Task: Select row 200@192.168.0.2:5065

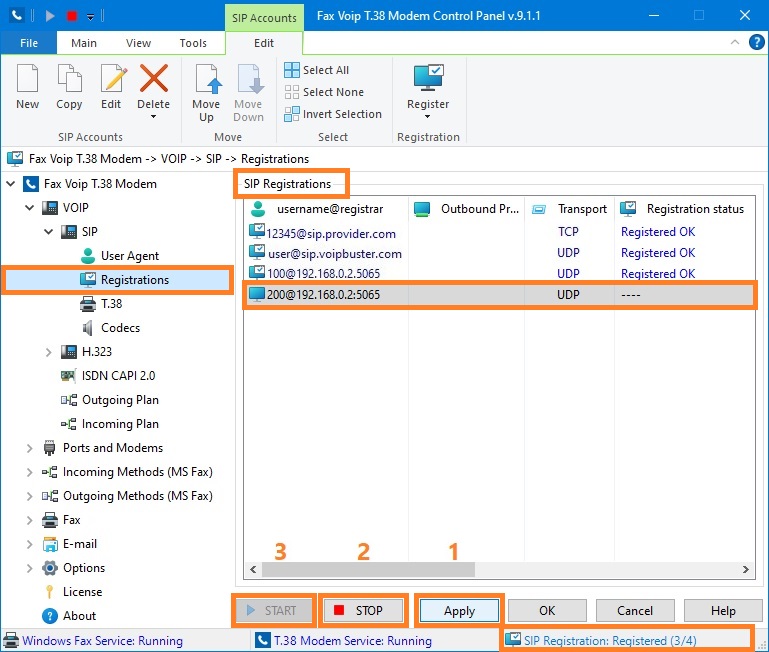Action: 499,295
